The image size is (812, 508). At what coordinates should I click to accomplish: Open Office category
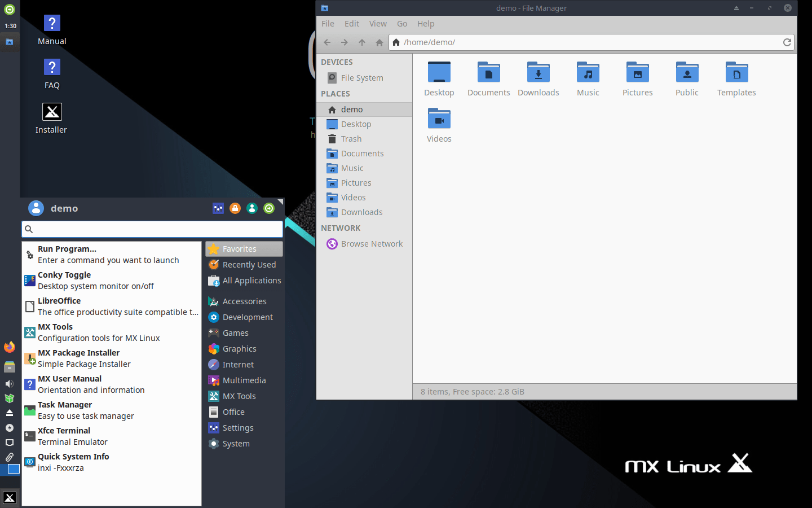(x=244, y=412)
